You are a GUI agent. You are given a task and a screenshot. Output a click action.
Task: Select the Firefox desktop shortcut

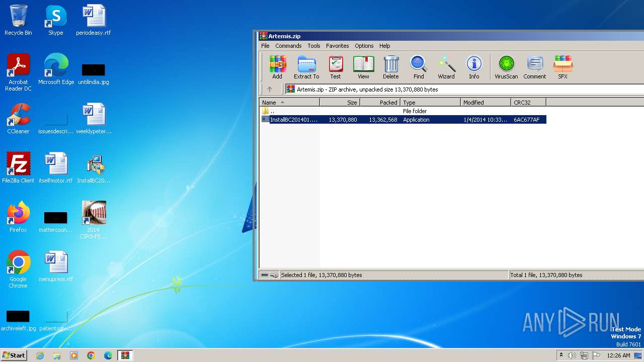pyautogui.click(x=18, y=217)
